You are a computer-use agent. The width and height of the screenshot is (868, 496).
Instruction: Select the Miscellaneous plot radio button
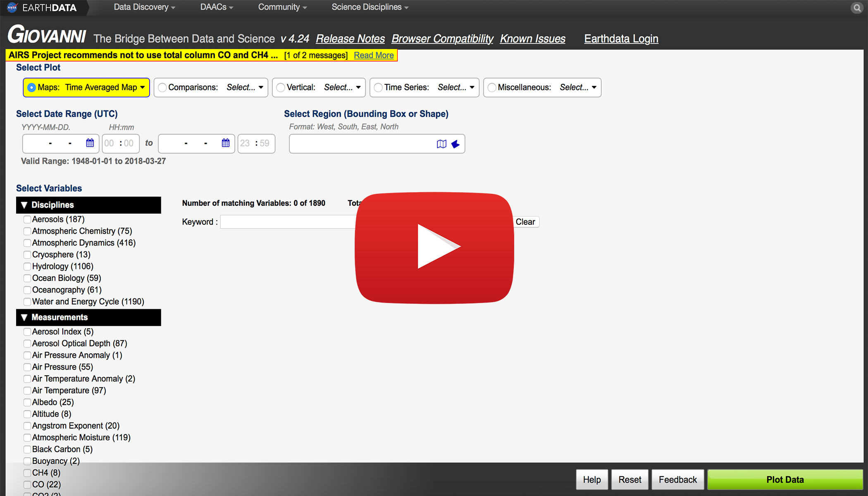click(x=492, y=88)
